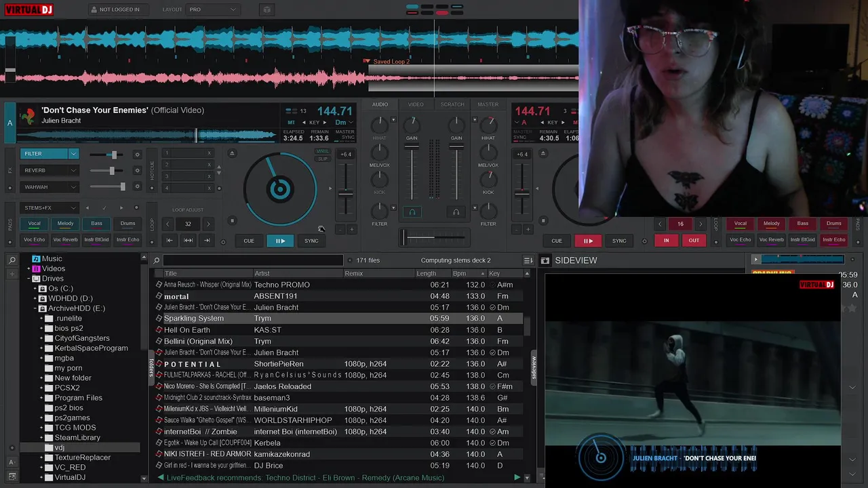
Task: Click the loop toggle icon under Loop Adjust
Action: 188,240
